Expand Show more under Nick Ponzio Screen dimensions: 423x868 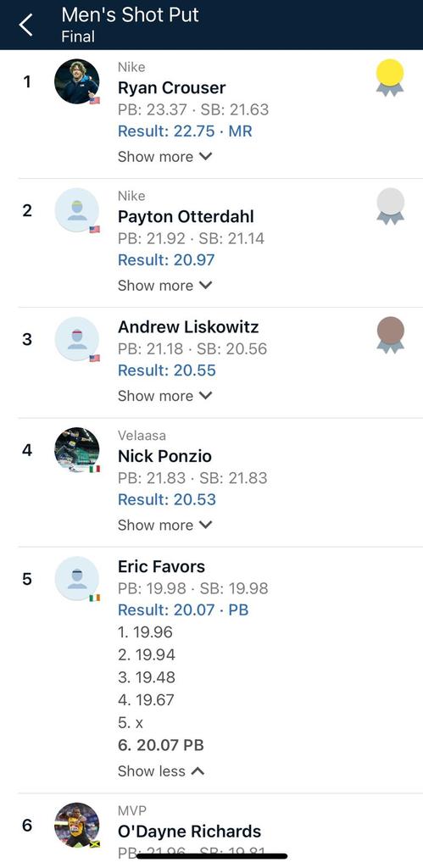[165, 525]
